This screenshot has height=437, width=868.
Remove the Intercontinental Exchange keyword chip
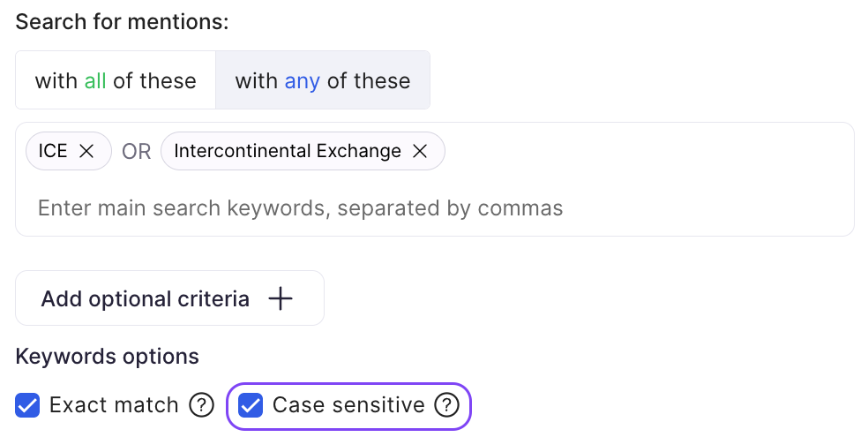(x=420, y=151)
